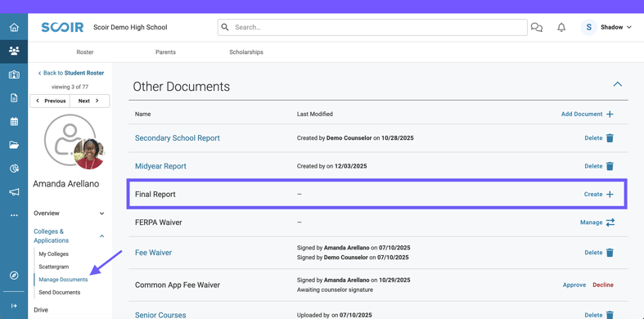The width and height of the screenshot is (644, 319).
Task: Expand the sidebar with the arrow icon
Action: click(14, 305)
